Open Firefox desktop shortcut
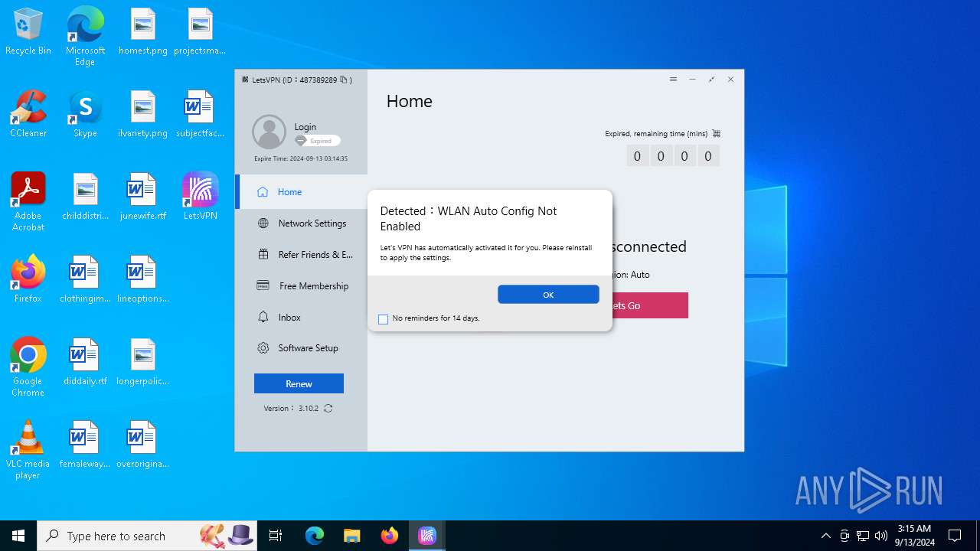 pos(28,280)
